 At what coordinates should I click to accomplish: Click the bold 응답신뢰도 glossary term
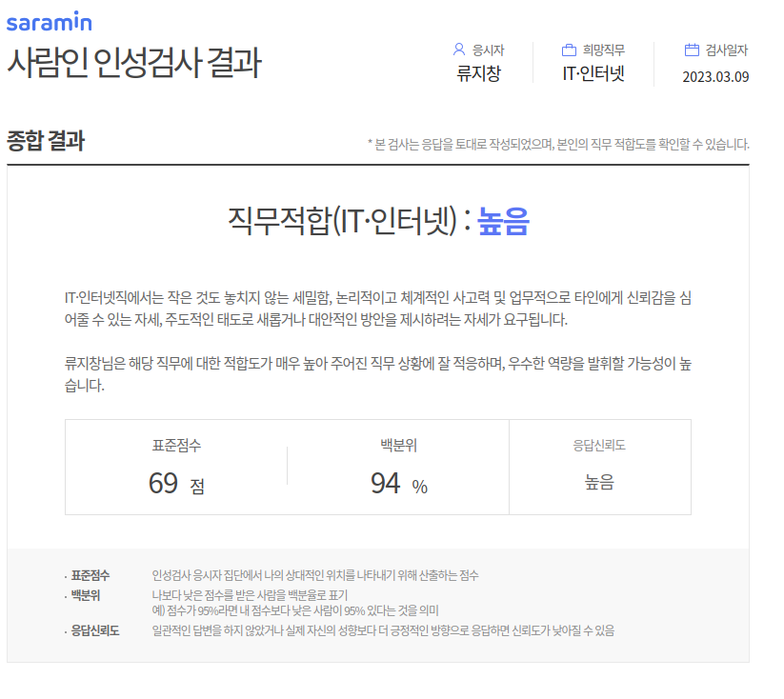pyautogui.click(x=95, y=630)
